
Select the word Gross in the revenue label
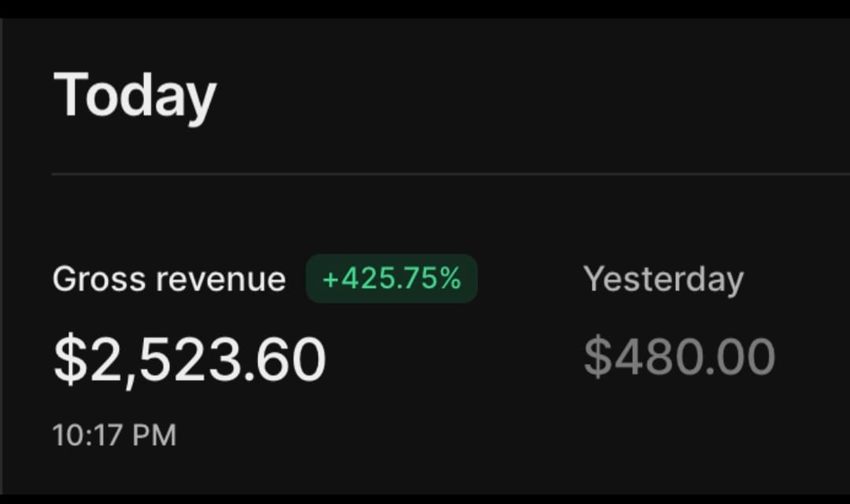click(x=99, y=279)
